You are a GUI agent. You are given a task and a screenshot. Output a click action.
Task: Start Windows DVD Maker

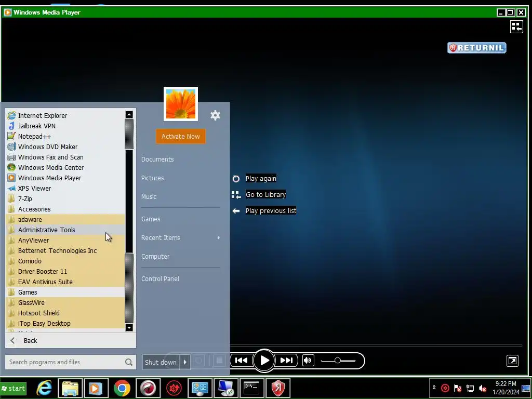[65, 147]
